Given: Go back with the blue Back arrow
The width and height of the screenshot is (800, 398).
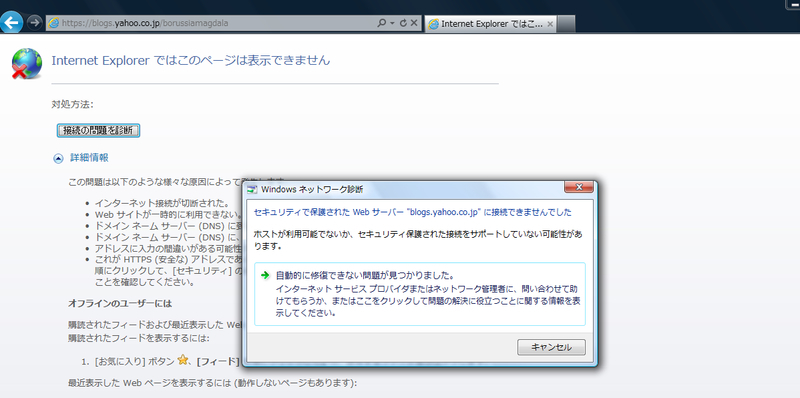Looking at the screenshot, I should point(11,22).
